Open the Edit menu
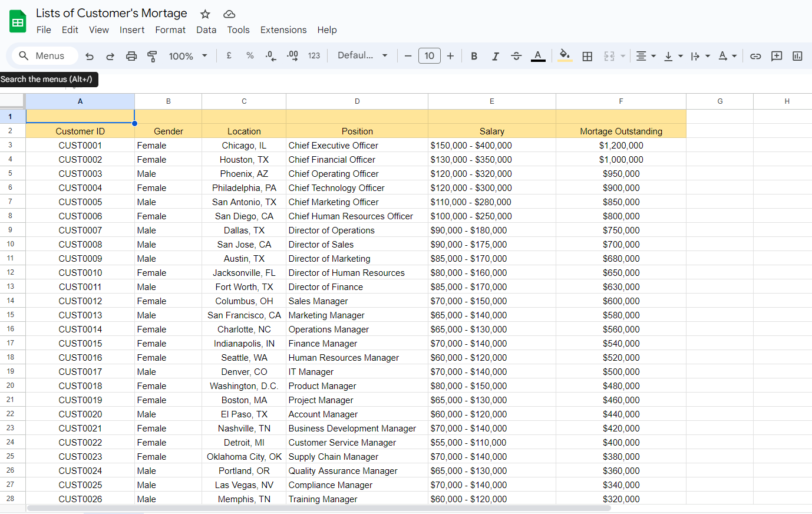 (x=70, y=30)
